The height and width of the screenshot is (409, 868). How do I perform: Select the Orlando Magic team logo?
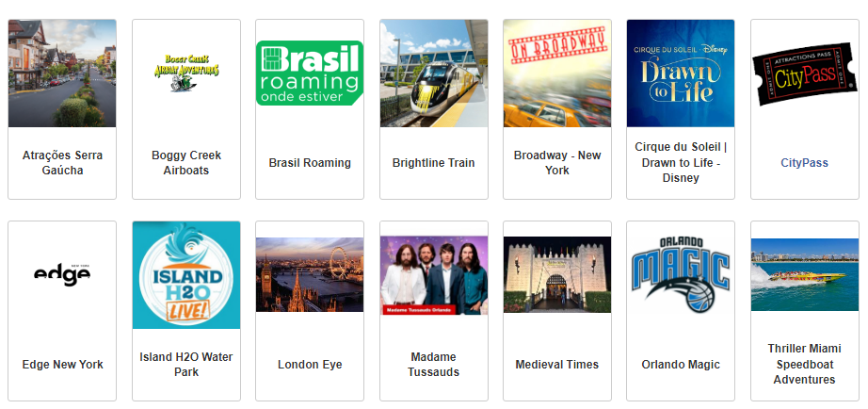681,275
